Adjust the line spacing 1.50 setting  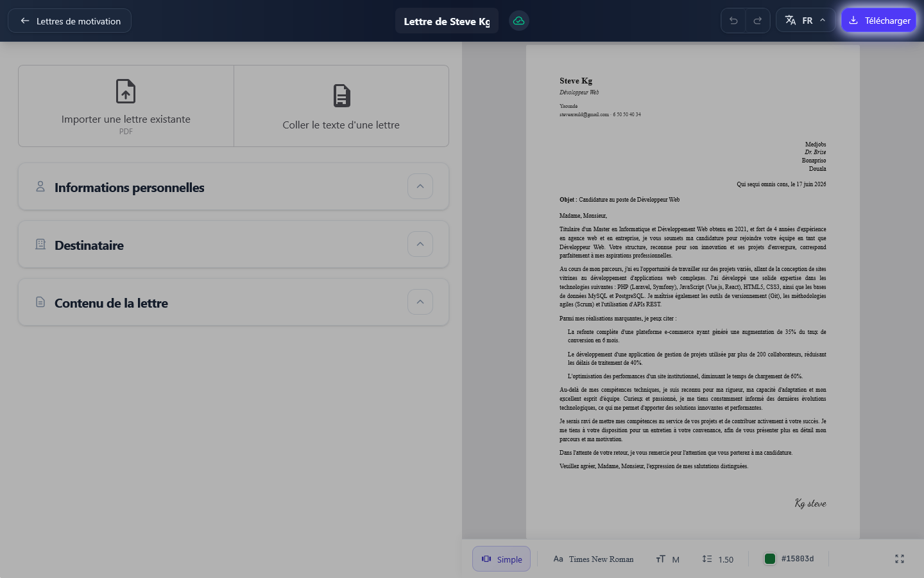tap(717, 559)
